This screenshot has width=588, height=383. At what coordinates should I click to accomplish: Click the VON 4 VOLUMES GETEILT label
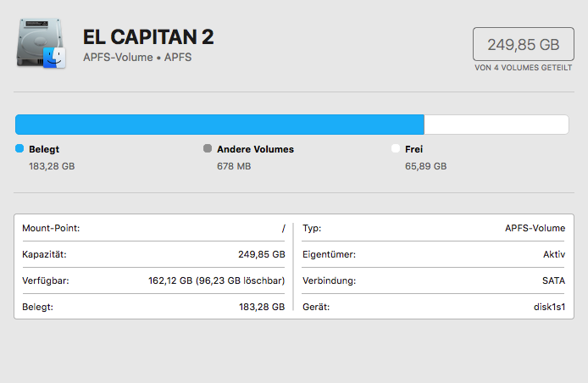tap(523, 67)
